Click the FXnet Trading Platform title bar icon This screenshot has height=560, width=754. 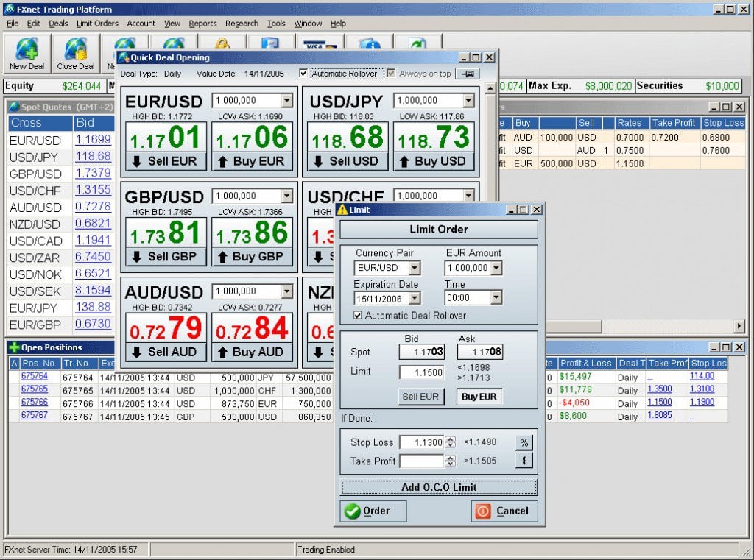[9, 9]
